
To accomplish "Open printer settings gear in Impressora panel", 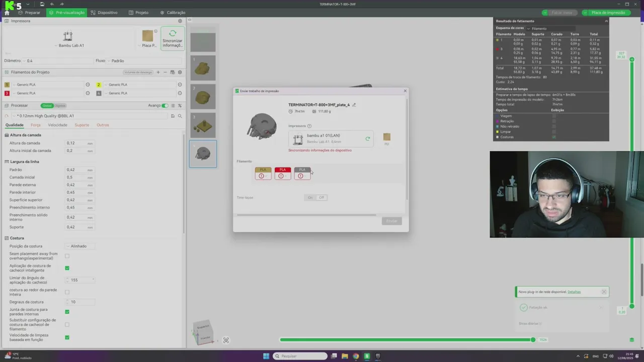I will (x=180, y=21).
